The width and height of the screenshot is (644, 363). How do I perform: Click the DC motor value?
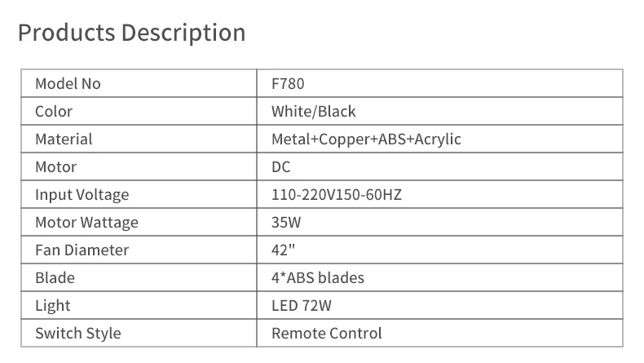coord(281,167)
